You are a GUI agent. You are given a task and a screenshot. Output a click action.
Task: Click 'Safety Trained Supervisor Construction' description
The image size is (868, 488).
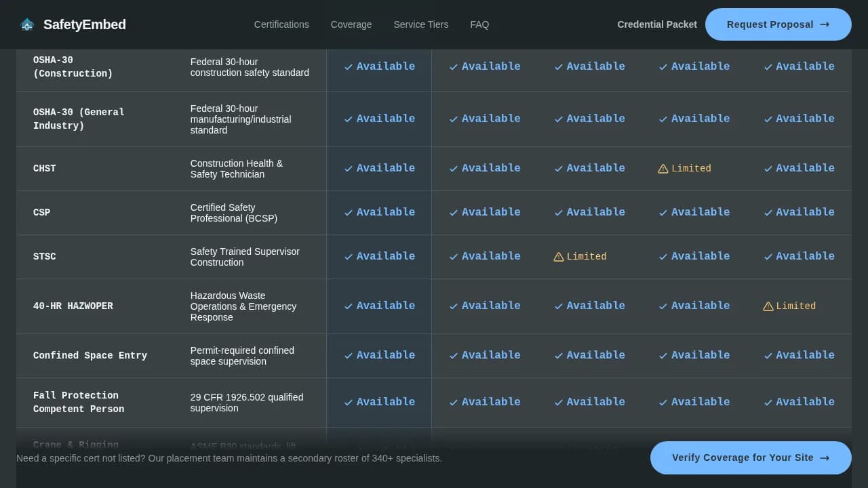pyautogui.click(x=245, y=257)
